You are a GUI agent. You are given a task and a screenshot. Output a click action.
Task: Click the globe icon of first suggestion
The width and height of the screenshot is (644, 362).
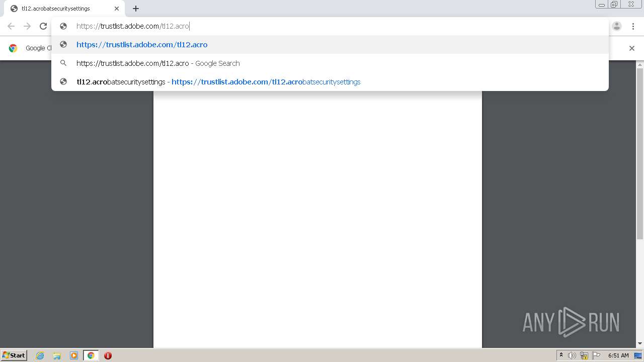63,44
